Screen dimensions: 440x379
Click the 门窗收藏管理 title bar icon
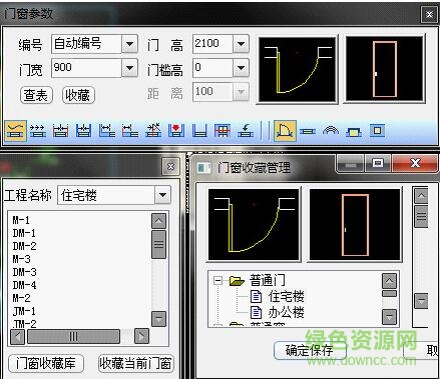coord(204,168)
